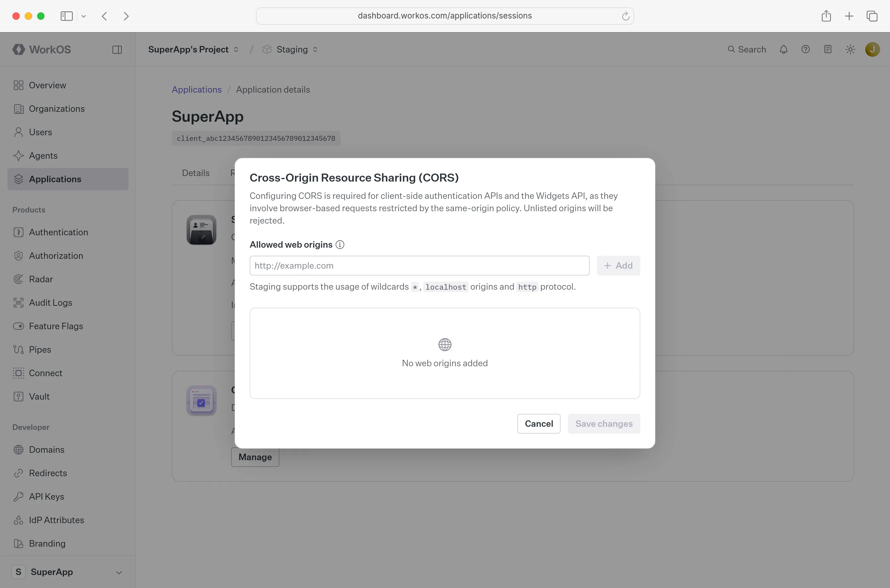Toggle light/dark theme sun icon
Viewport: 890px width, 588px height.
click(x=850, y=49)
